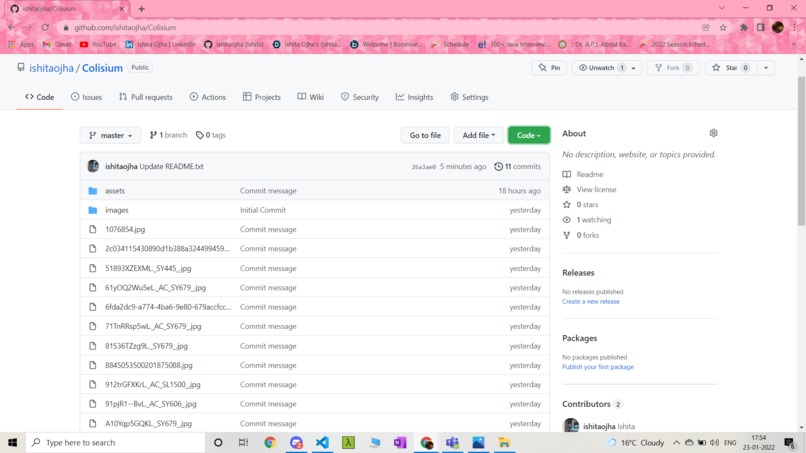
Task: Open the master branch dropdown
Action: (x=110, y=135)
